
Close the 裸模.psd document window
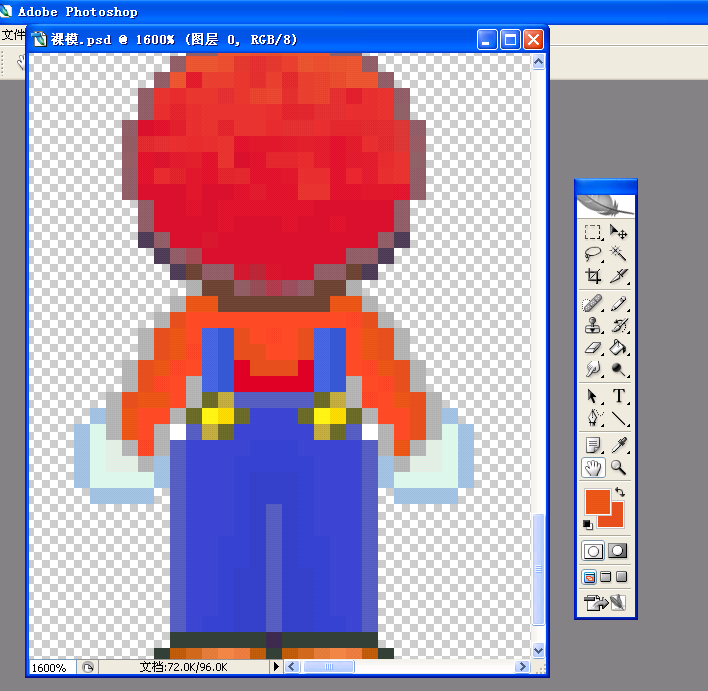[533, 40]
